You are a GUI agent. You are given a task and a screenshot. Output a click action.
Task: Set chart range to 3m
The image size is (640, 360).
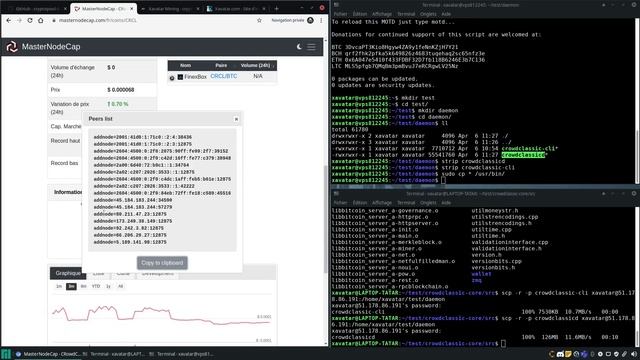(71, 286)
